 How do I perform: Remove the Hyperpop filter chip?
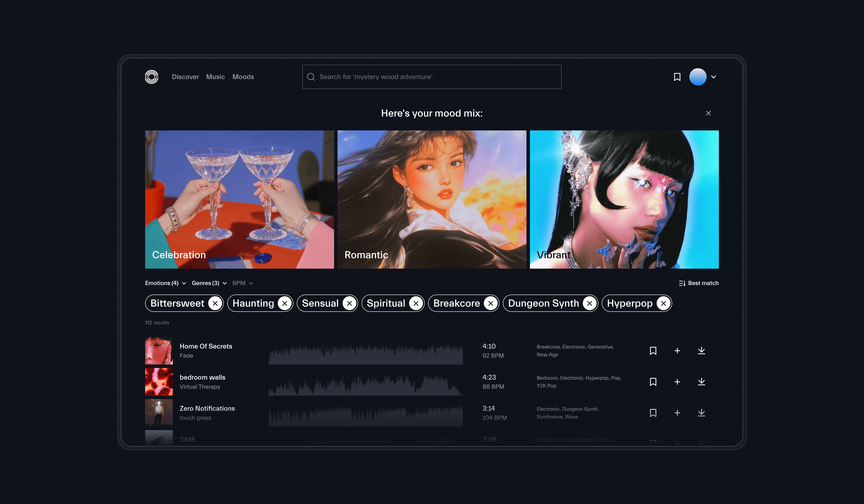pyautogui.click(x=663, y=303)
